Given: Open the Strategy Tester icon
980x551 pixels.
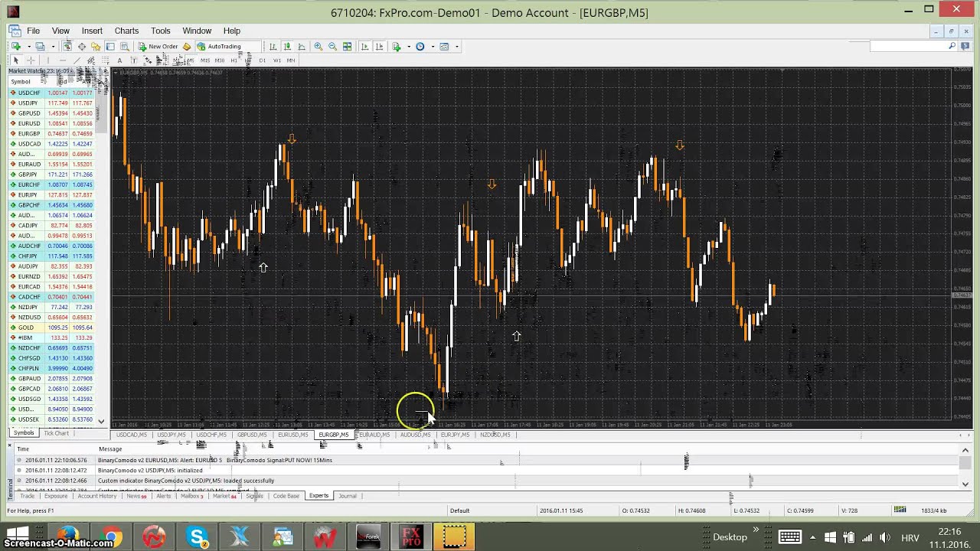Looking at the screenshot, I should (125, 46).
